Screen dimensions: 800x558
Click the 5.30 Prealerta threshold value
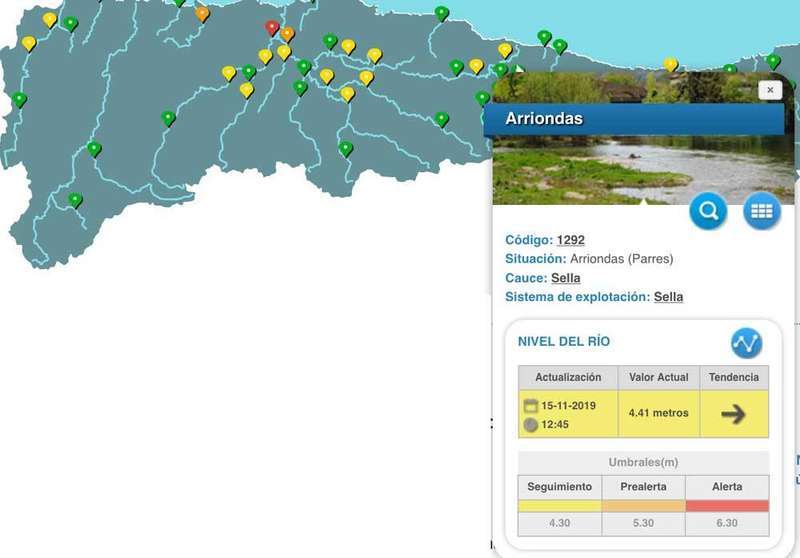(x=643, y=523)
